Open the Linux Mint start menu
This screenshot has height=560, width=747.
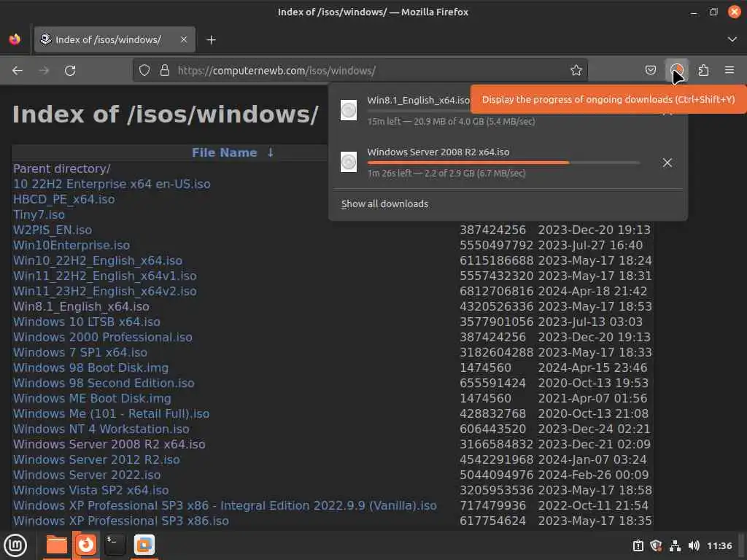pos(15,545)
